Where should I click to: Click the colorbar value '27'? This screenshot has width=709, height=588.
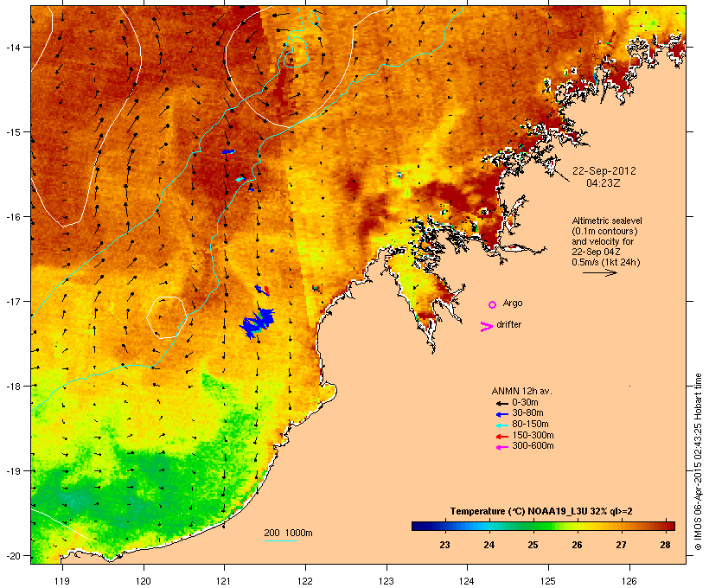621,545
